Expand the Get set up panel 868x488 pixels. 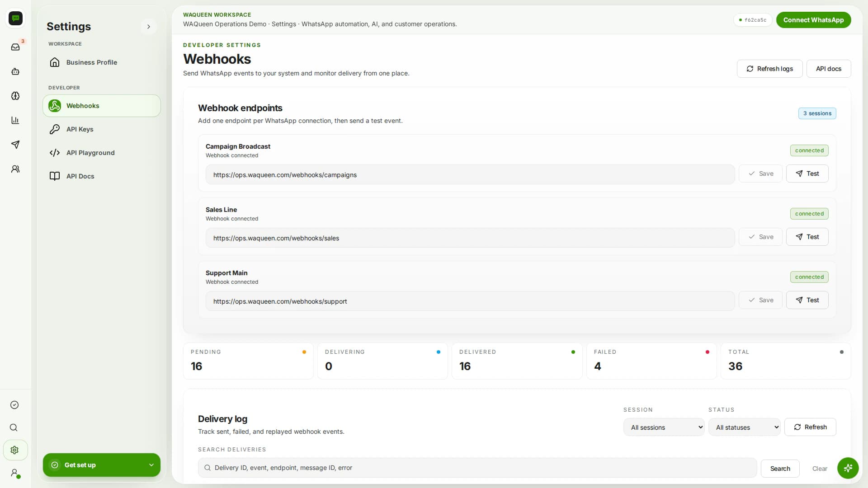pos(102,465)
